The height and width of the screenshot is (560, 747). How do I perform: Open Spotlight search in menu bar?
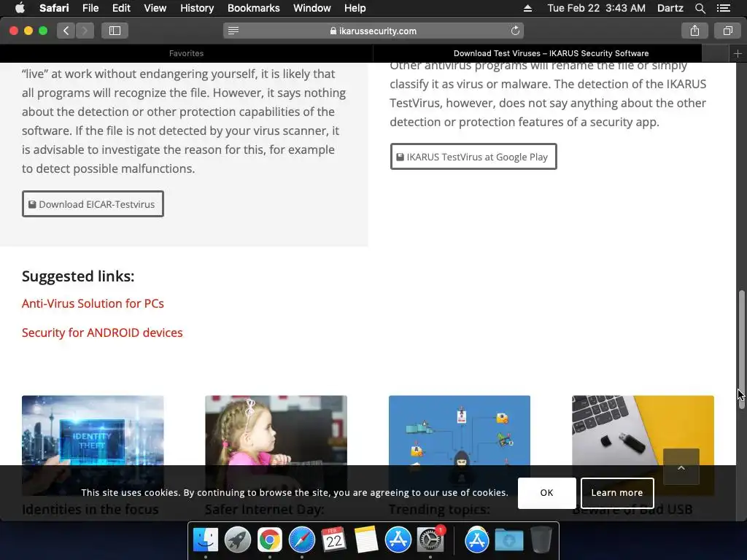700,8
